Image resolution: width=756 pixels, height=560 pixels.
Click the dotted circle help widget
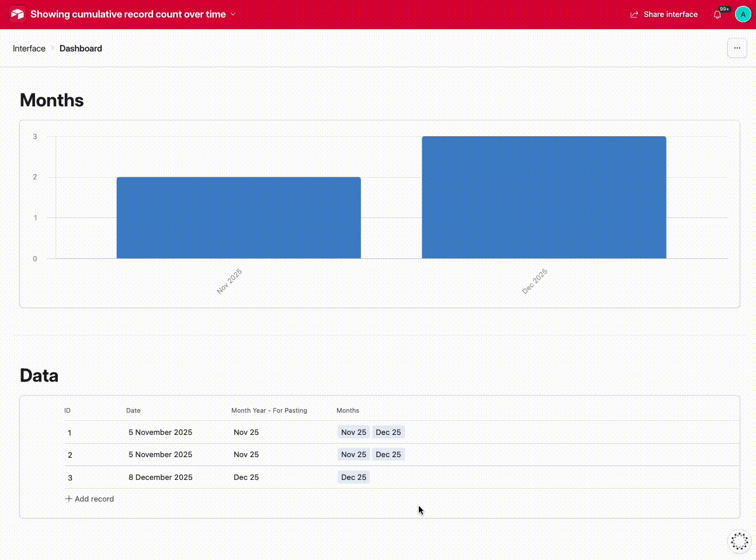point(739,541)
